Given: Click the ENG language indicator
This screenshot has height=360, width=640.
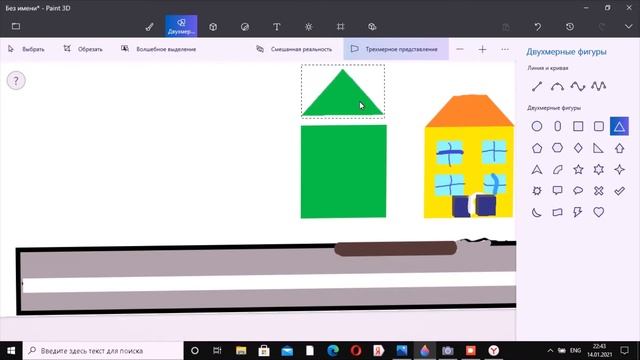Looking at the screenshot, I should coord(576,351).
